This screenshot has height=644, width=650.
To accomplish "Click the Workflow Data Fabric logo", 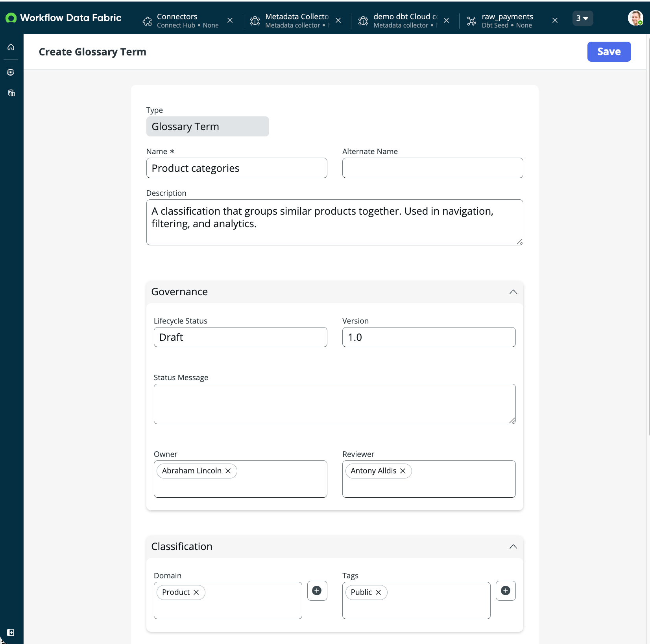I will pyautogui.click(x=63, y=18).
